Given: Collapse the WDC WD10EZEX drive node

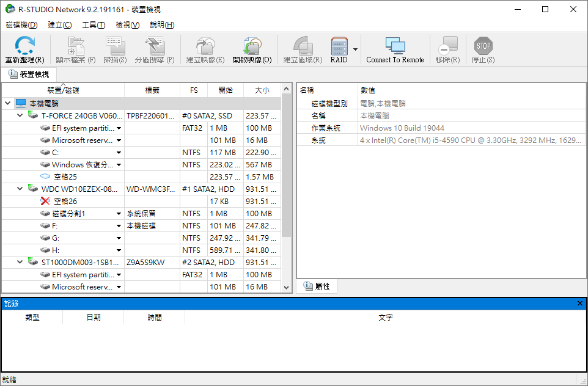Looking at the screenshot, I should 20,189.
